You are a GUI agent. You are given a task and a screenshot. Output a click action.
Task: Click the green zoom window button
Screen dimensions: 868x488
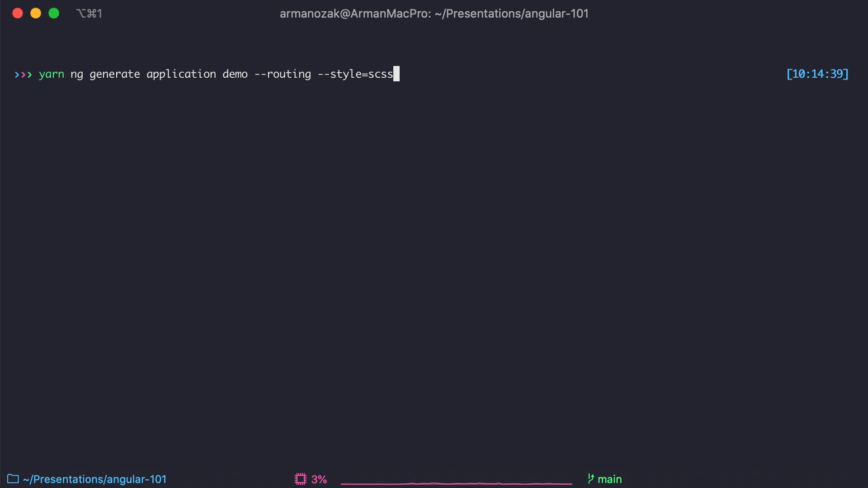coord(54,14)
